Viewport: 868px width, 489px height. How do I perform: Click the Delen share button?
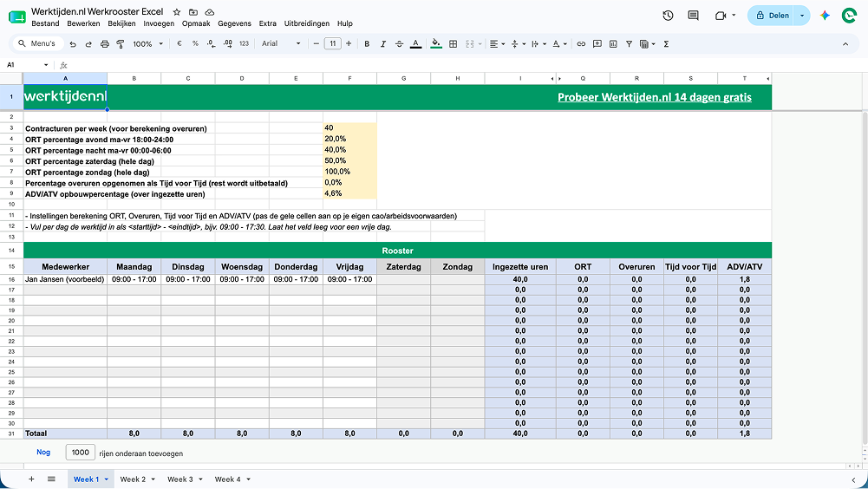[x=773, y=16]
